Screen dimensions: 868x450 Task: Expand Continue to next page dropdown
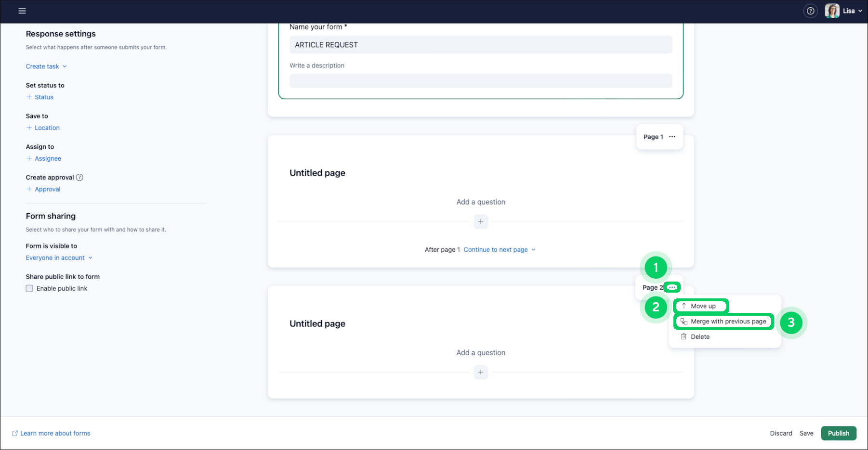coord(500,250)
